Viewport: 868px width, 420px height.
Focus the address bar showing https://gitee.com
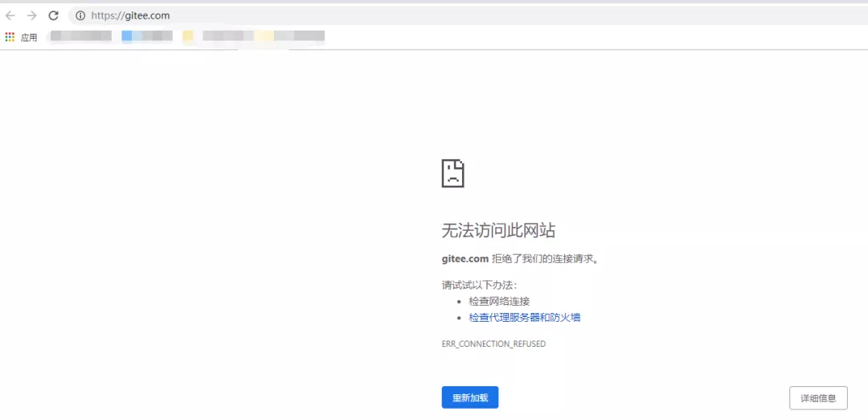pyautogui.click(x=467, y=15)
